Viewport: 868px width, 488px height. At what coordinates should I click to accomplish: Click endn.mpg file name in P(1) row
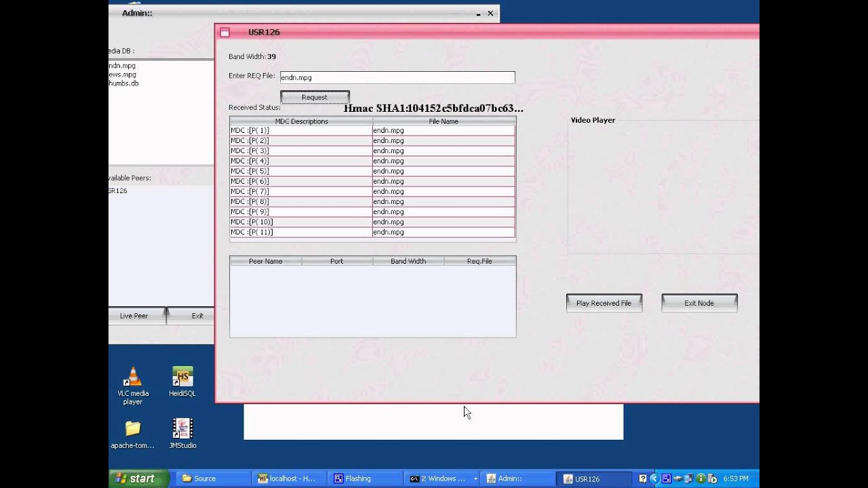point(389,130)
